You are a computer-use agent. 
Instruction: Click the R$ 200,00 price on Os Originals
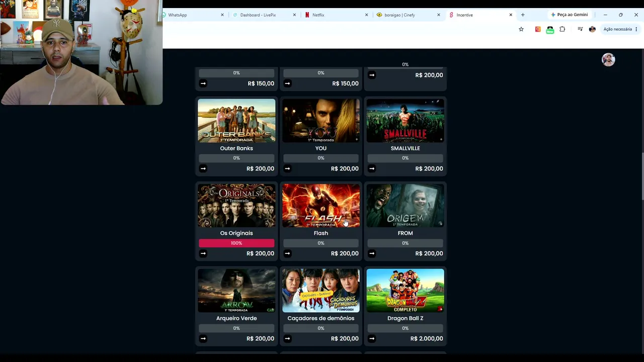pos(261,253)
